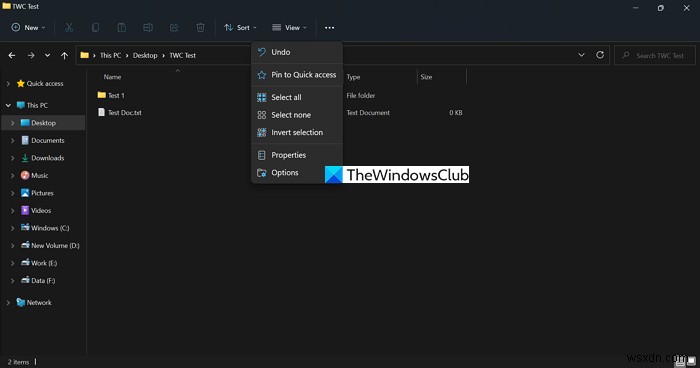Viewport: 700px width, 368px height.
Task: Collapse the This PC tree node
Action: [x=8, y=105]
